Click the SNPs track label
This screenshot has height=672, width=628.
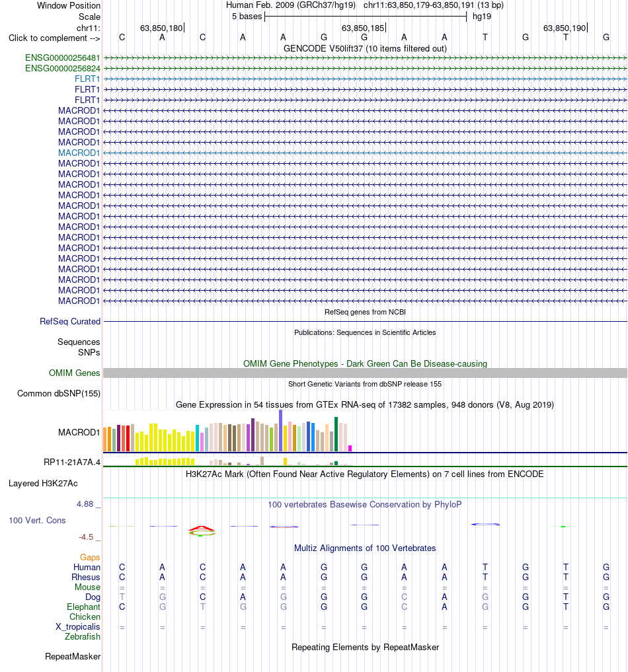[89, 352]
